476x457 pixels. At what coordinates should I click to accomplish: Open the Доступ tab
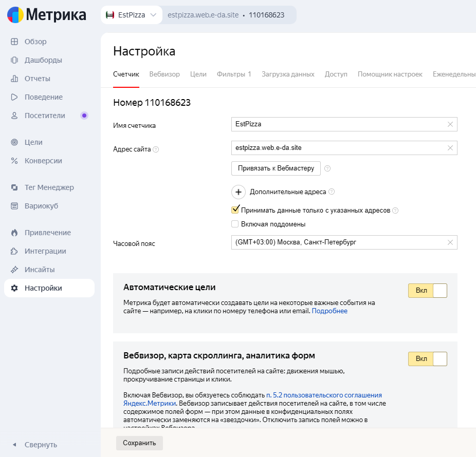336,74
